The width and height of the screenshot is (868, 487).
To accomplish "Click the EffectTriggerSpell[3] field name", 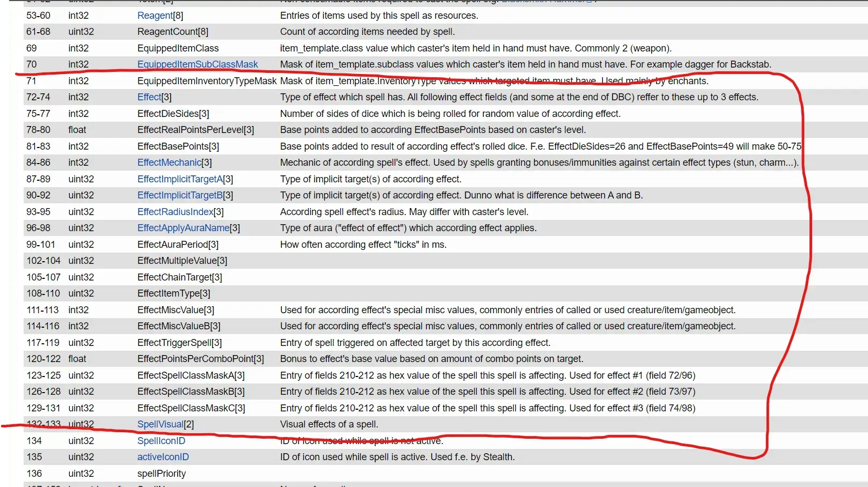I will click(x=180, y=343).
